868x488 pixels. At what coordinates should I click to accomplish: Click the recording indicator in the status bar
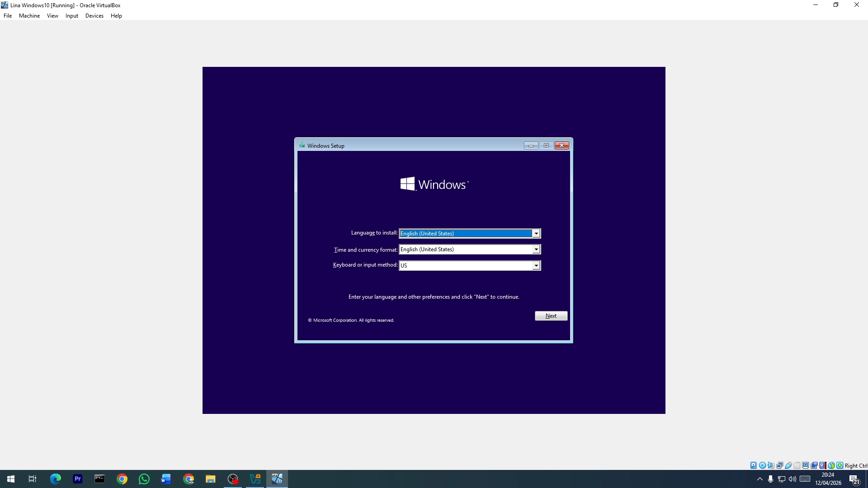[814, 465]
